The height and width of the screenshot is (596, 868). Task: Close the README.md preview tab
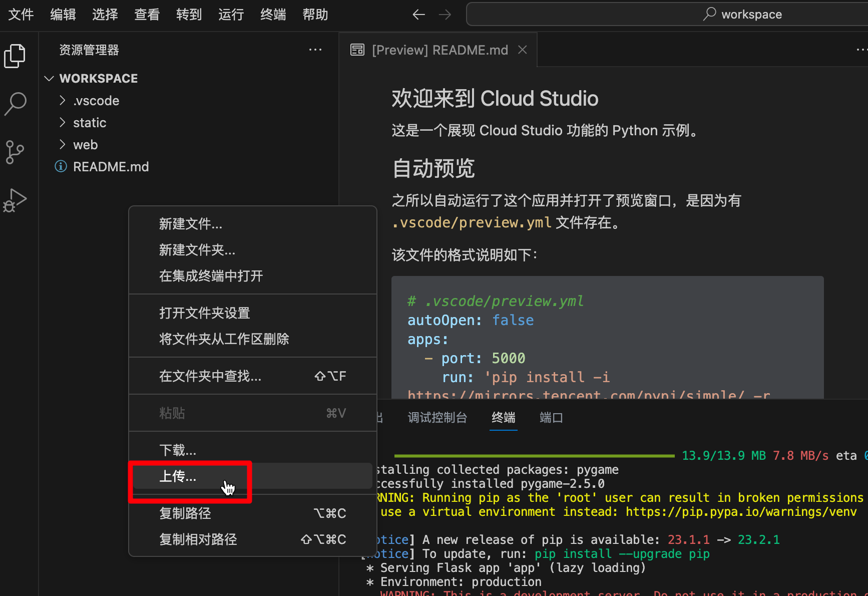pyautogui.click(x=523, y=50)
